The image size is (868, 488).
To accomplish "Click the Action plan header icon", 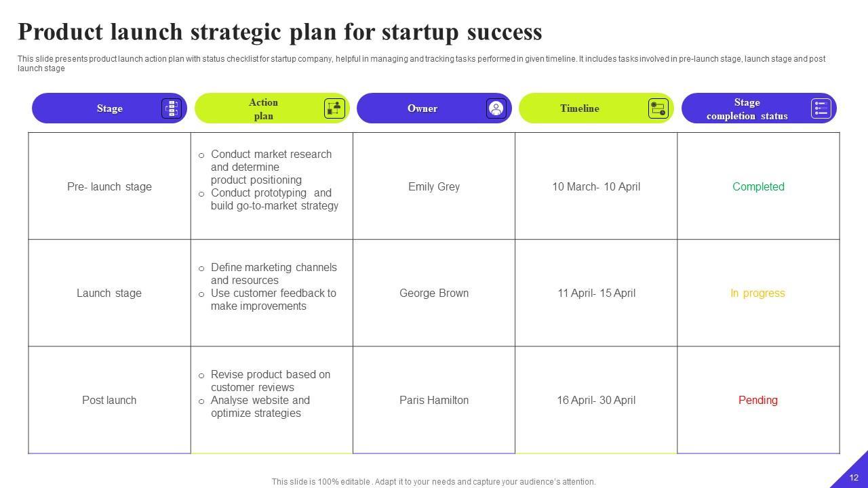I will click(x=334, y=108).
